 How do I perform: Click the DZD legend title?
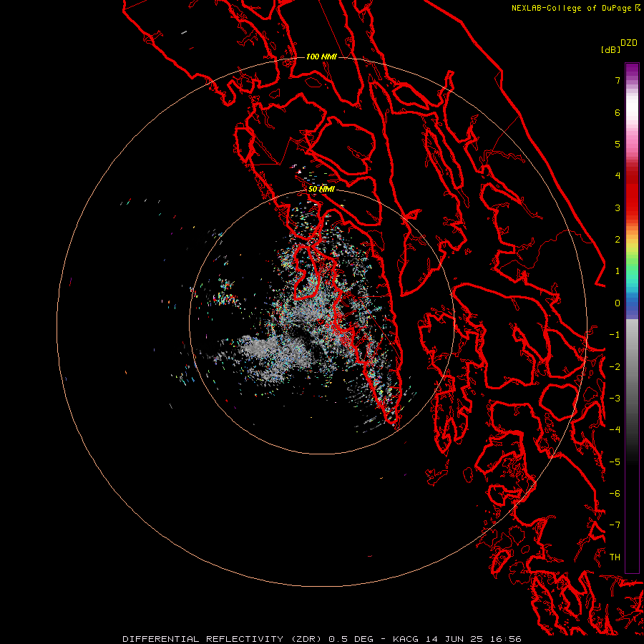[x=629, y=43]
